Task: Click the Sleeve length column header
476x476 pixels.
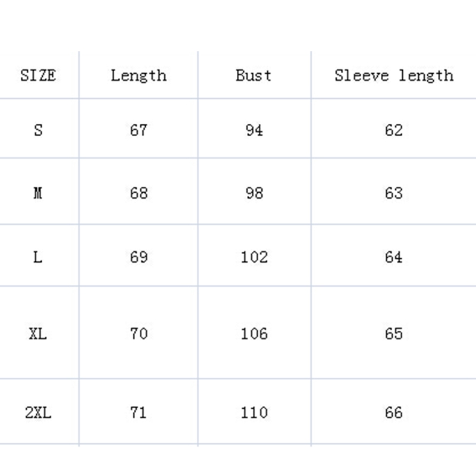Action: [x=393, y=76]
